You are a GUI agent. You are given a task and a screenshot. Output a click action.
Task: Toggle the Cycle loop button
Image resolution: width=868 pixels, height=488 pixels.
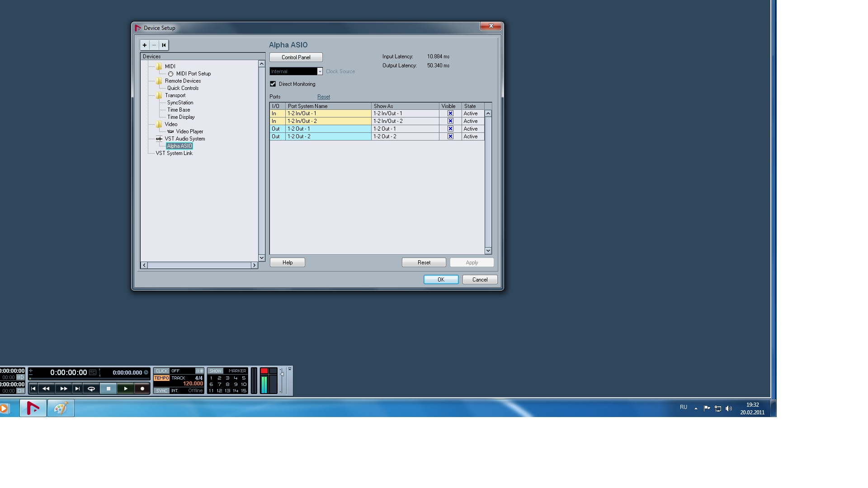click(x=91, y=389)
